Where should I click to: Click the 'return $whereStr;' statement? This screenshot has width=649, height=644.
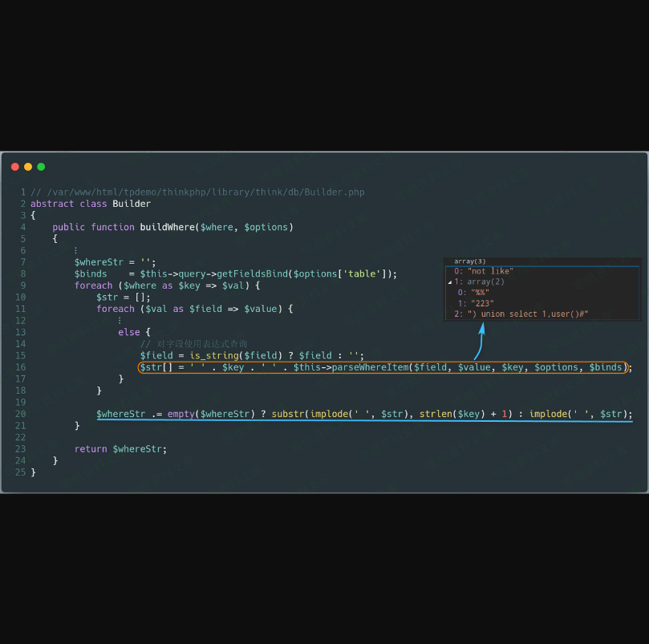point(120,449)
